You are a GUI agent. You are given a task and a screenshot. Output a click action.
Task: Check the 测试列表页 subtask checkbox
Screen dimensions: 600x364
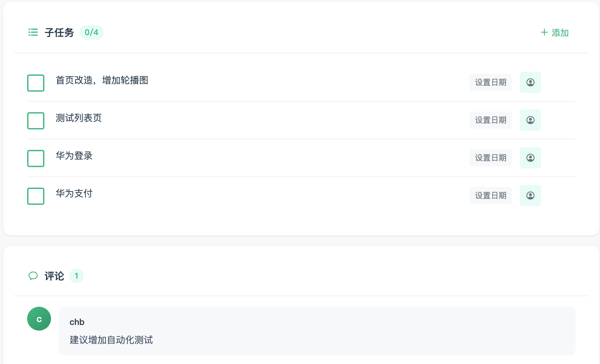36,120
